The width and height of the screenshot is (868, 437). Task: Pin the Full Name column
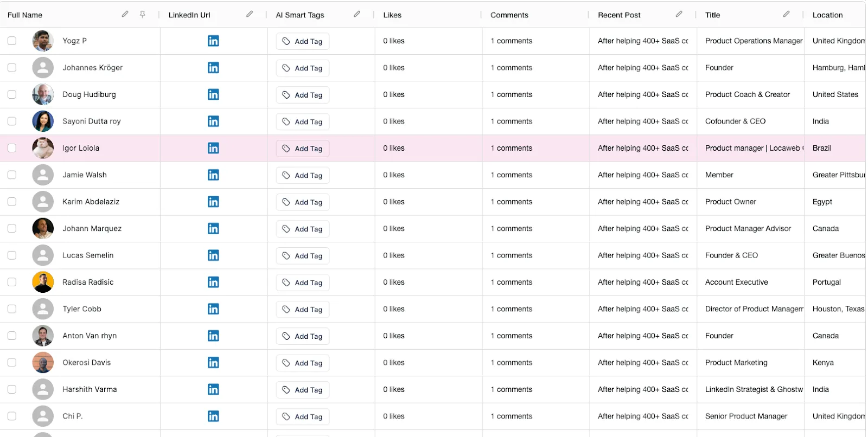pos(143,15)
